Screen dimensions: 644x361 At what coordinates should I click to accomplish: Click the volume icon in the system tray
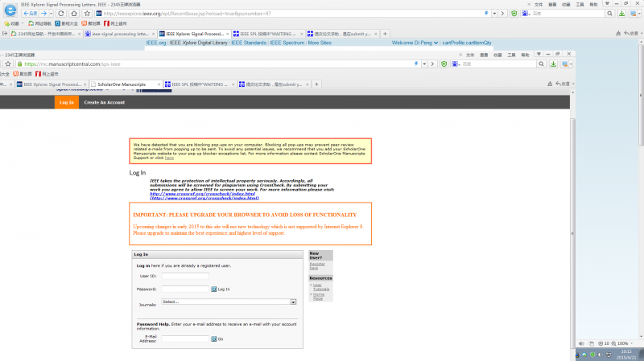click(x=600, y=355)
